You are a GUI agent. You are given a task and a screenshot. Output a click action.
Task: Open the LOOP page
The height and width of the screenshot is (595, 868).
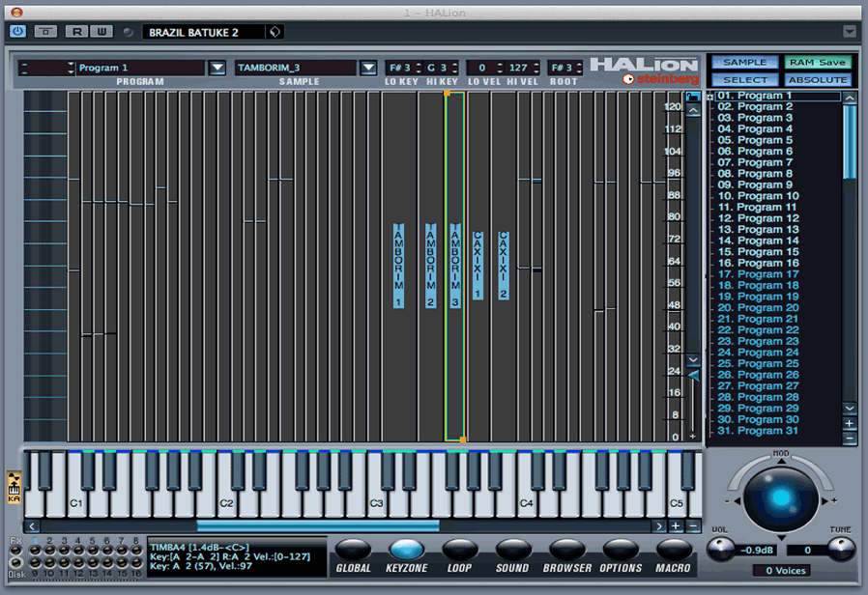click(459, 550)
